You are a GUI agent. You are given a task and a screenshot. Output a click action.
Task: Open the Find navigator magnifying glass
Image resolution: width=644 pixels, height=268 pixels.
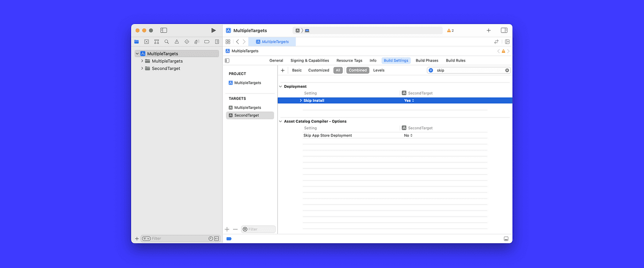pyautogui.click(x=167, y=41)
